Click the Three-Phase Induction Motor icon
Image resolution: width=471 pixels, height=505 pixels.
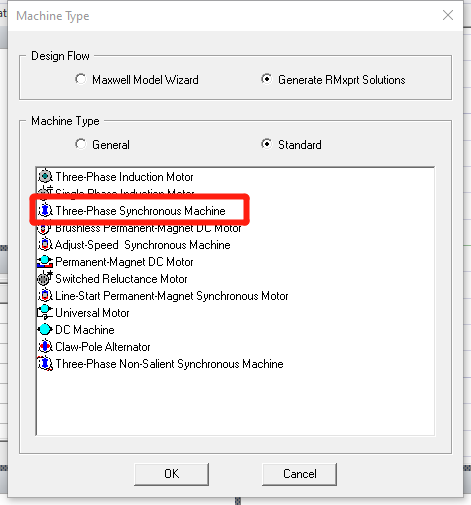(45, 177)
